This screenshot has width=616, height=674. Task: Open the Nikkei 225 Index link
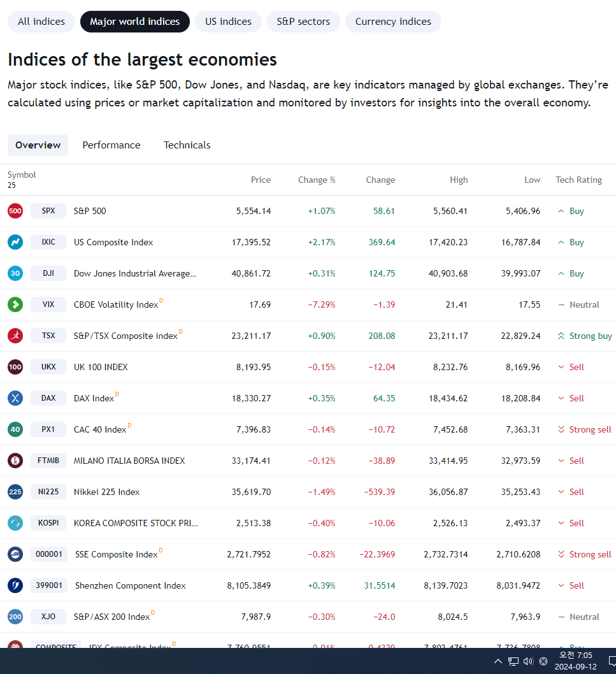(106, 492)
